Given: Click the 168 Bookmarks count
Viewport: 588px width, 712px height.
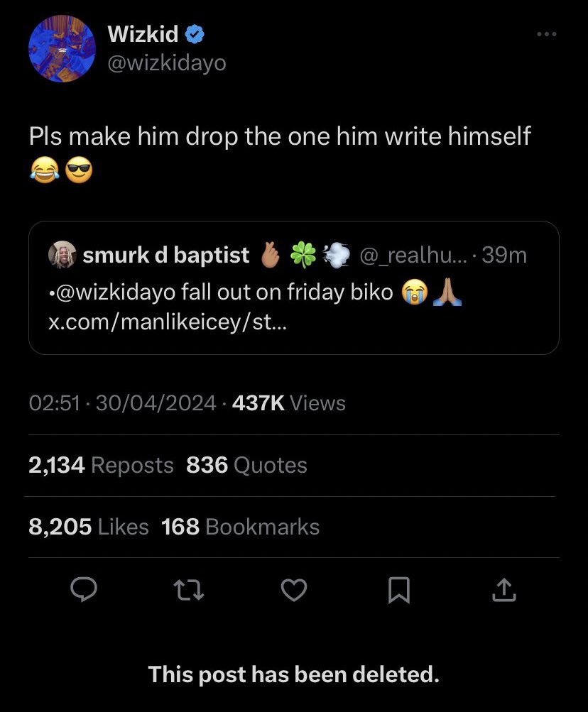Looking at the screenshot, I should tap(240, 527).
